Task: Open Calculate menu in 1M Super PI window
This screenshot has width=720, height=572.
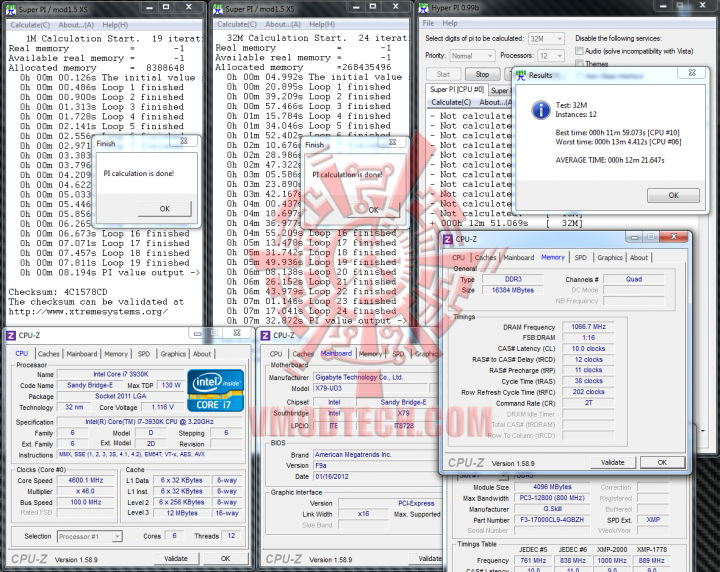Action: point(30,25)
